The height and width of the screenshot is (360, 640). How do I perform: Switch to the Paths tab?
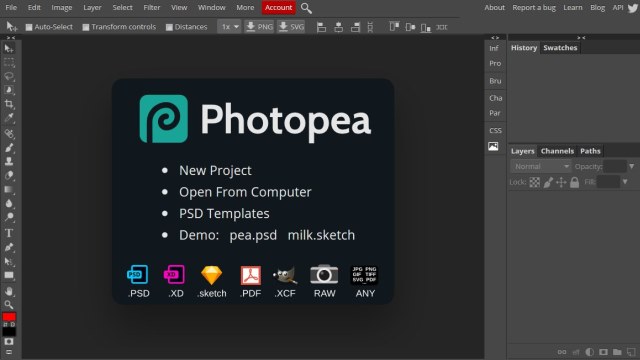pyautogui.click(x=590, y=151)
